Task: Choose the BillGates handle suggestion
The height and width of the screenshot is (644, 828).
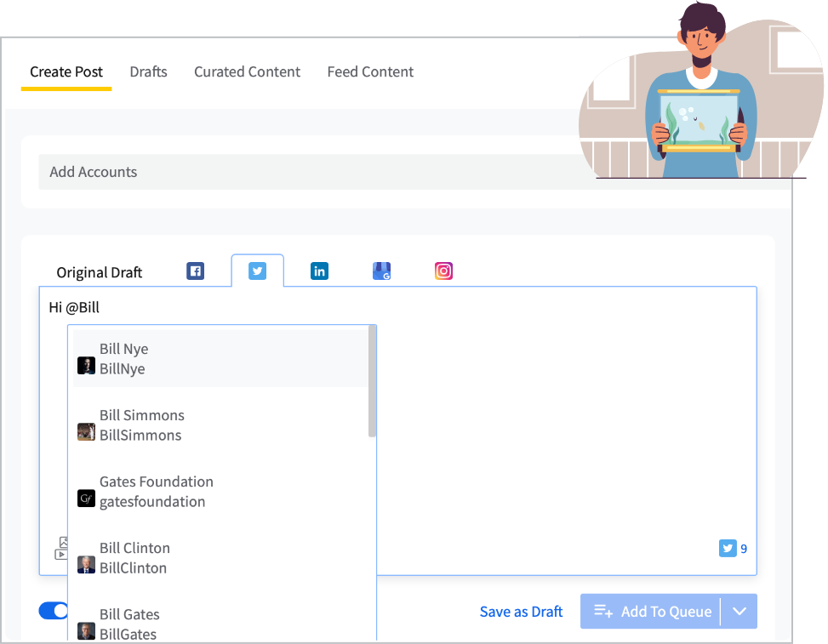Action: (128, 635)
